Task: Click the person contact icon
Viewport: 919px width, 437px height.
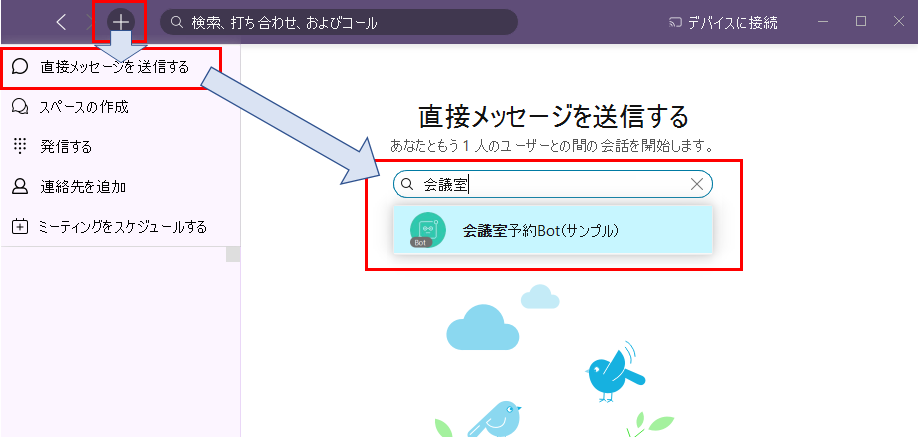Action: pos(20,187)
